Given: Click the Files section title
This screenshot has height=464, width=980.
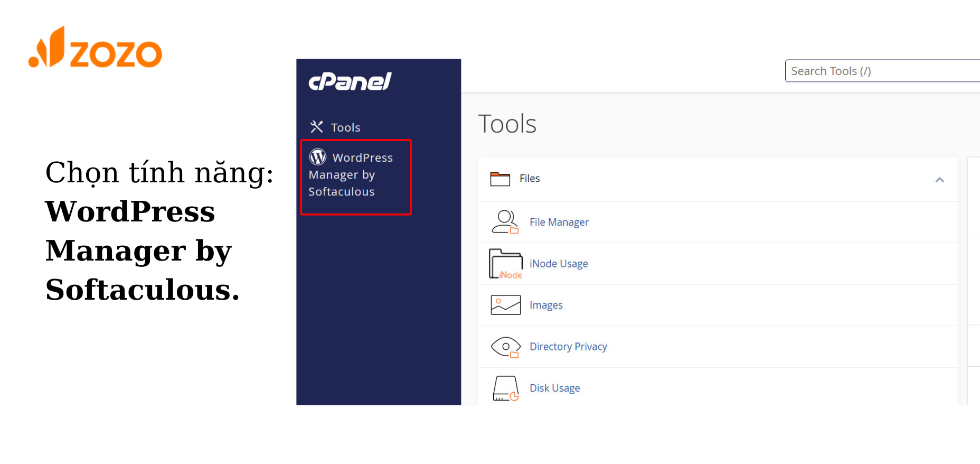Looking at the screenshot, I should tap(530, 179).
